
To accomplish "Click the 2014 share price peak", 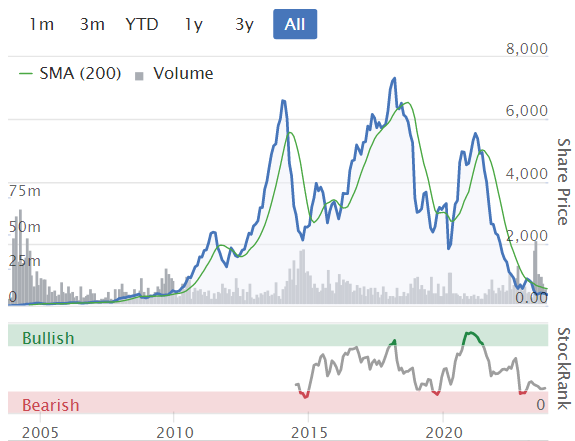I will [283, 101].
